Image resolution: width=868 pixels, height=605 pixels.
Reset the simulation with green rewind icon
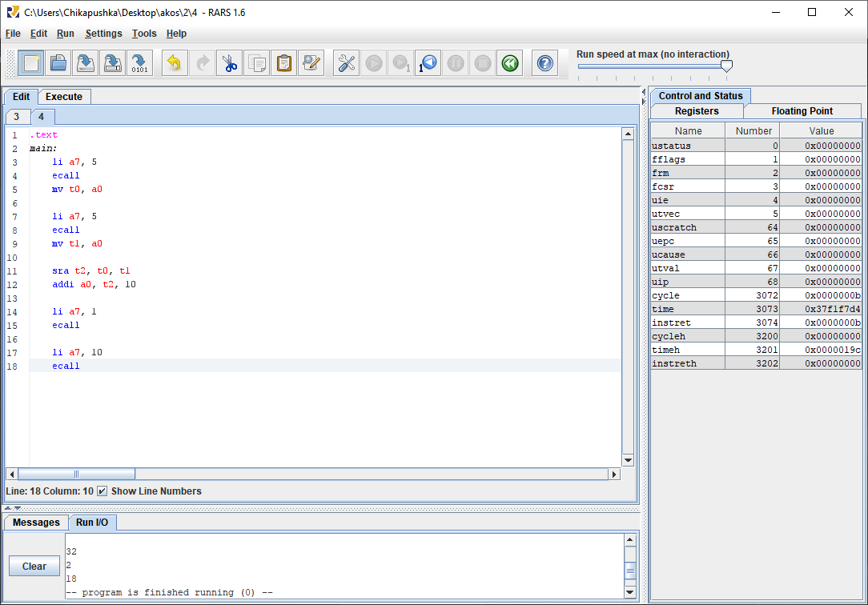coord(509,63)
